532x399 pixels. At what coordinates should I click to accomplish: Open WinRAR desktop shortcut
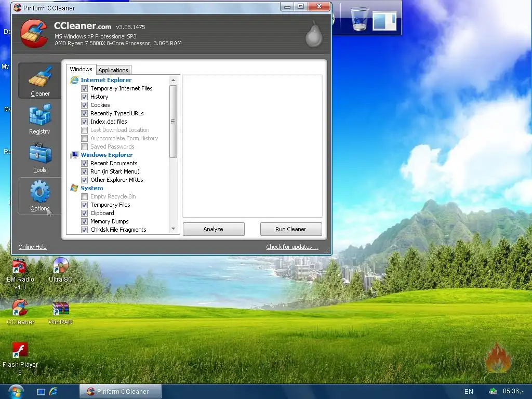pyautogui.click(x=60, y=312)
